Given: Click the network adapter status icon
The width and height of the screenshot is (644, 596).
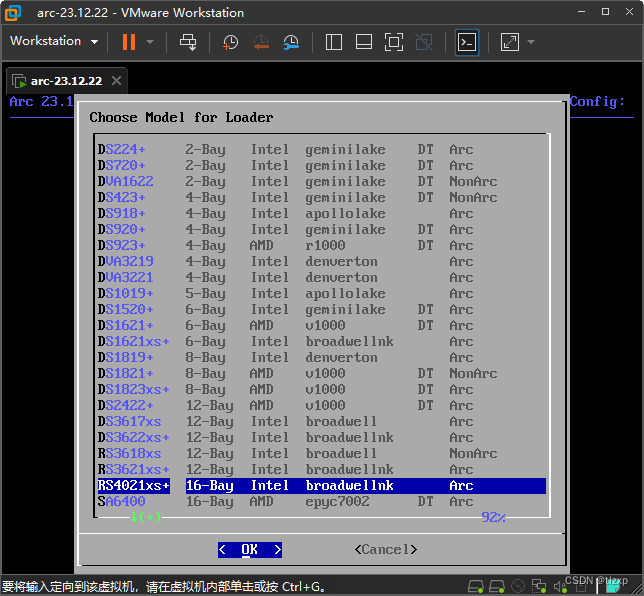Looking at the screenshot, I should [x=539, y=586].
